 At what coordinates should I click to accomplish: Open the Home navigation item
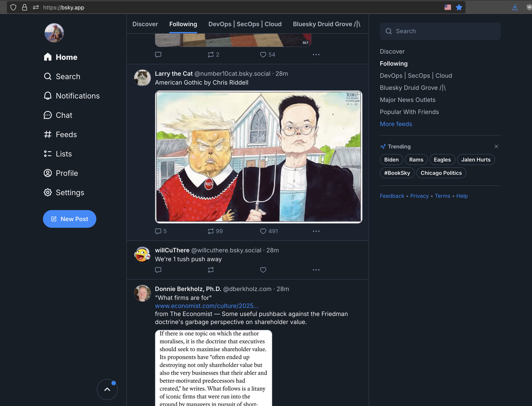[x=60, y=57]
